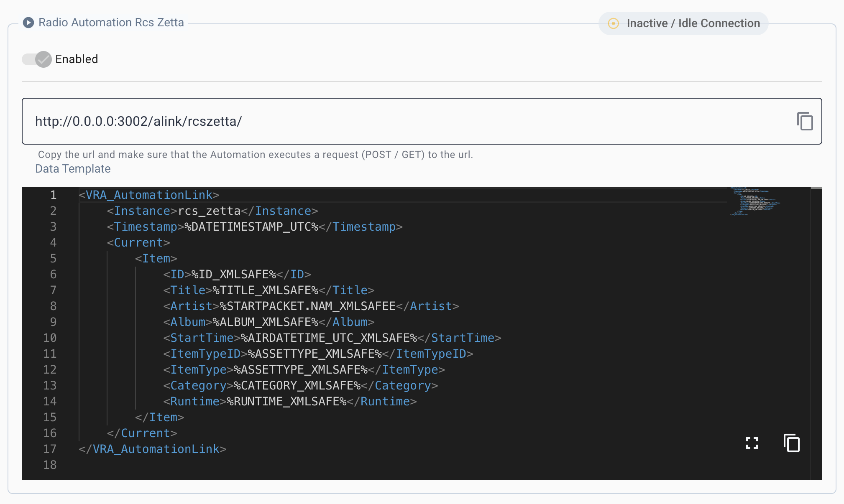The height and width of the screenshot is (504, 844).
Task: Click line number 10 in the gutter
Action: click(x=50, y=338)
